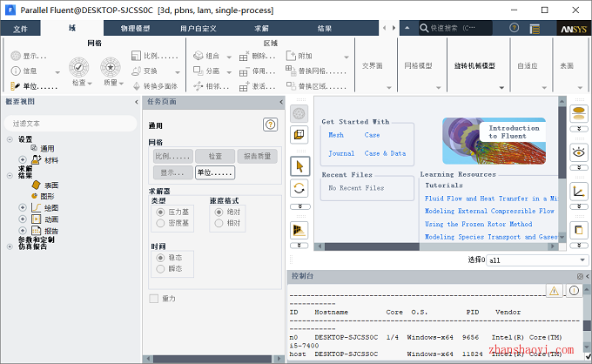The width and height of the screenshot is (592, 364).
Task: Collapse the Setup (设置) tree node
Action: click(10, 139)
